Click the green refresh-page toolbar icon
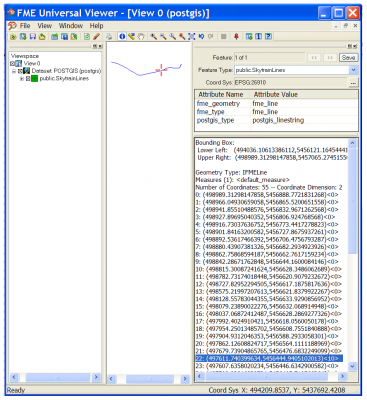The image size is (367, 400). pyautogui.click(x=87, y=37)
